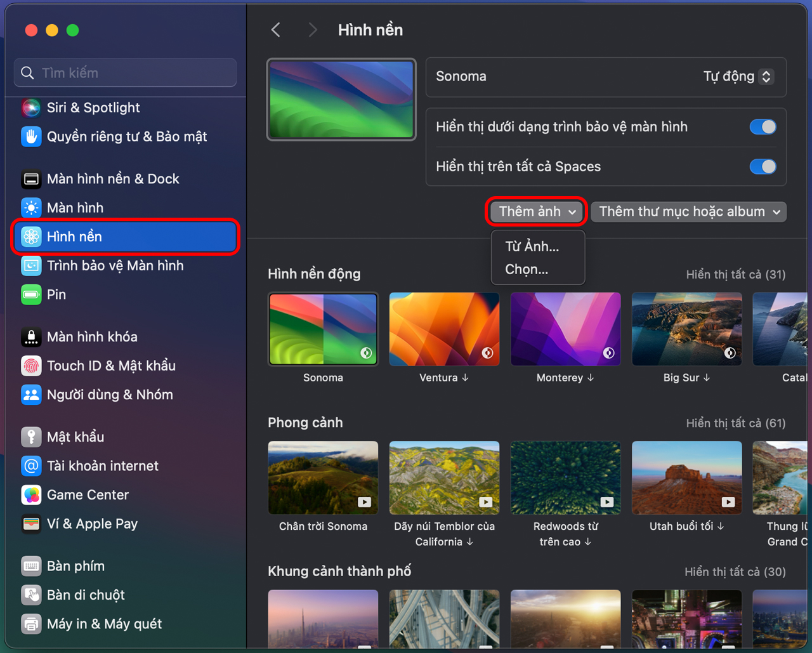
Task: Open Ví & Apple Pay wallet icon
Action: pos(31,524)
